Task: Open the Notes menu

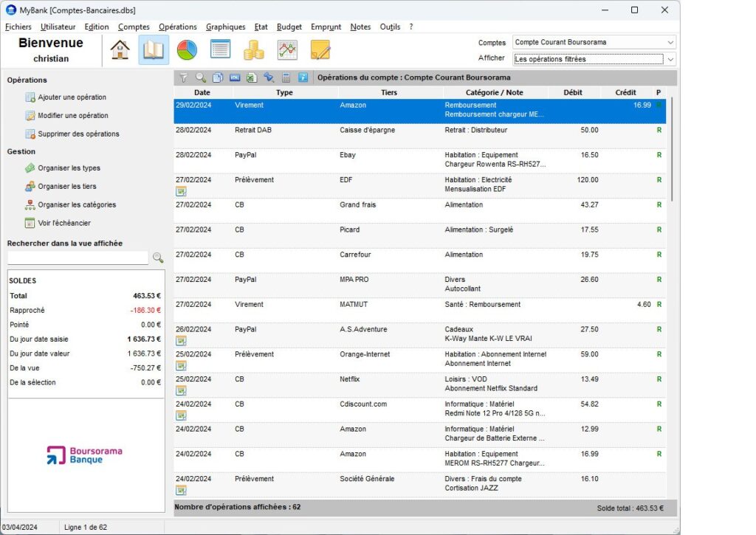Action: pyautogui.click(x=360, y=27)
